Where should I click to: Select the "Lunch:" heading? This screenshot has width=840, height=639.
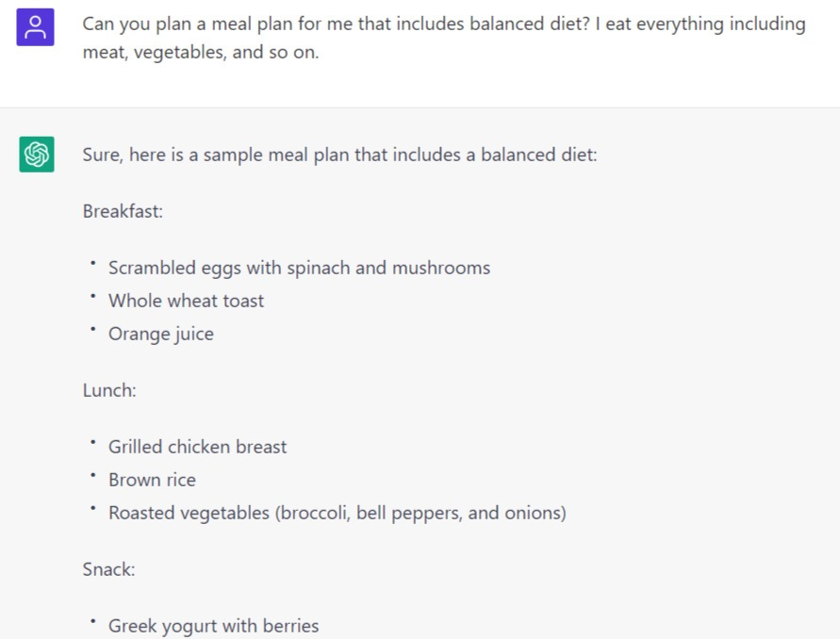(x=109, y=390)
